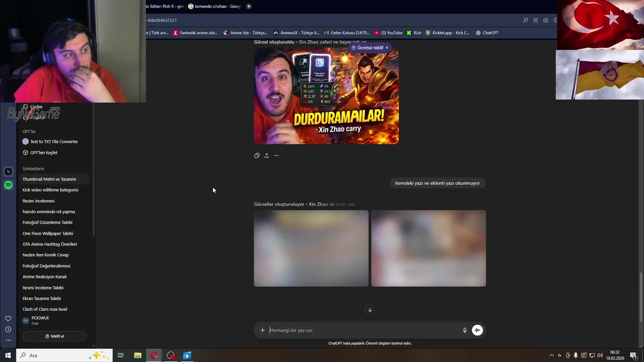Open POGWUE account profile menu
The height and width of the screenshot is (362, 644).
pos(54,320)
